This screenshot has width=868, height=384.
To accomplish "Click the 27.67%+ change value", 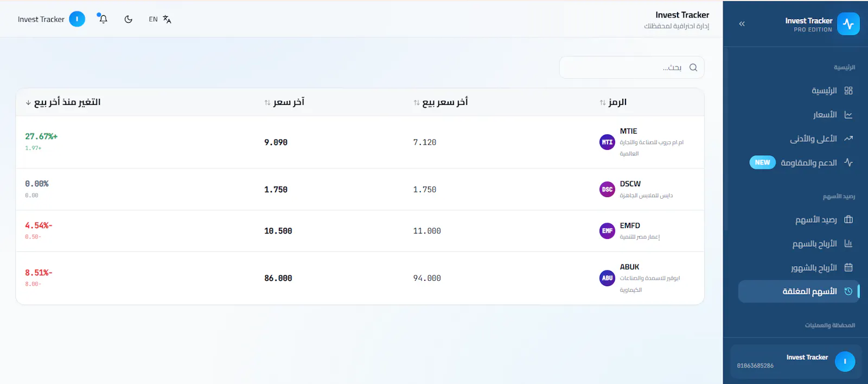I will (41, 136).
